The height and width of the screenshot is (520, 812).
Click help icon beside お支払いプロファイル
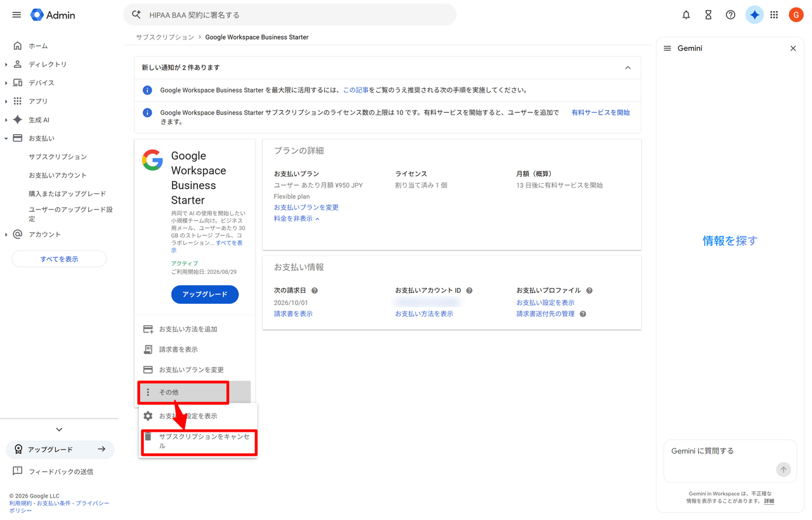click(x=589, y=290)
